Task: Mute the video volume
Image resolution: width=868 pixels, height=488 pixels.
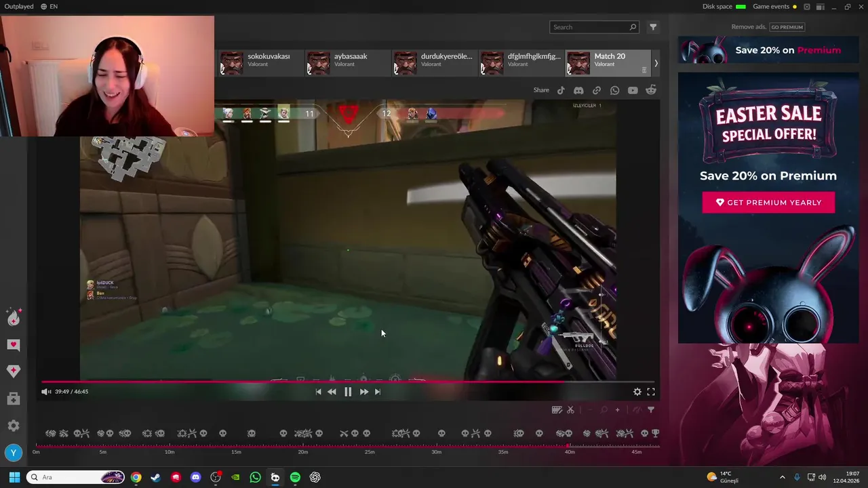Action: [45, 392]
